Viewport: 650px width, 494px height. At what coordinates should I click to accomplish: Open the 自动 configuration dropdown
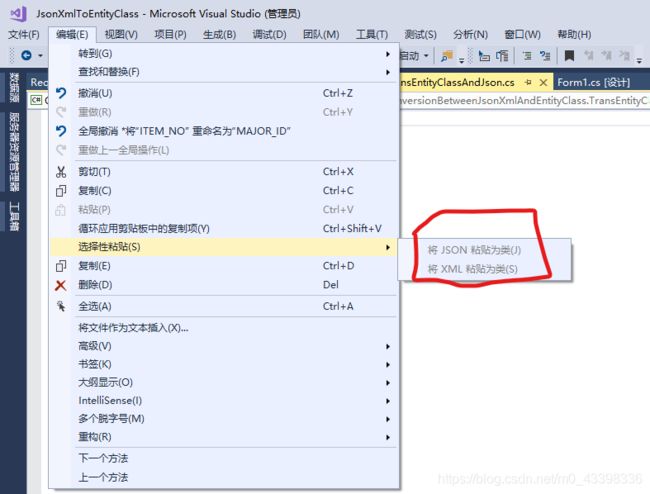[426, 56]
